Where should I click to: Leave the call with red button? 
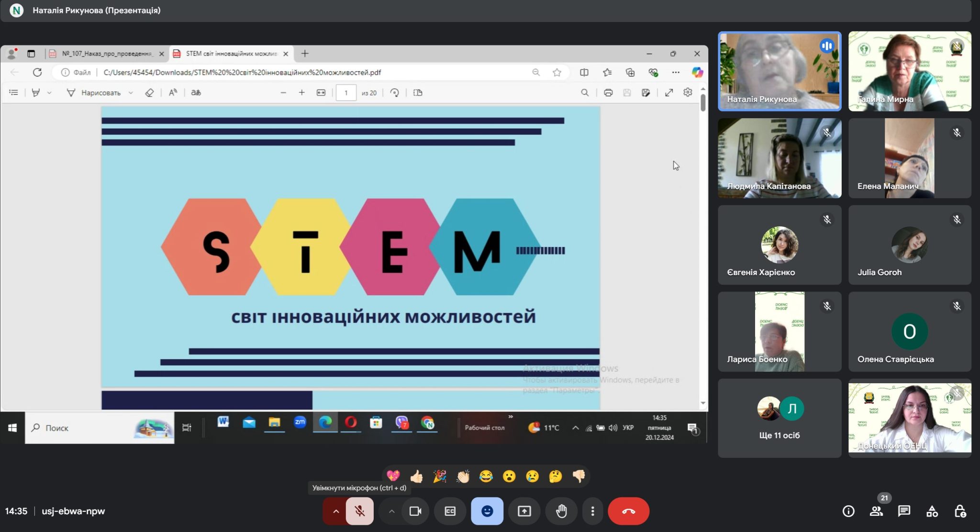[628, 511]
